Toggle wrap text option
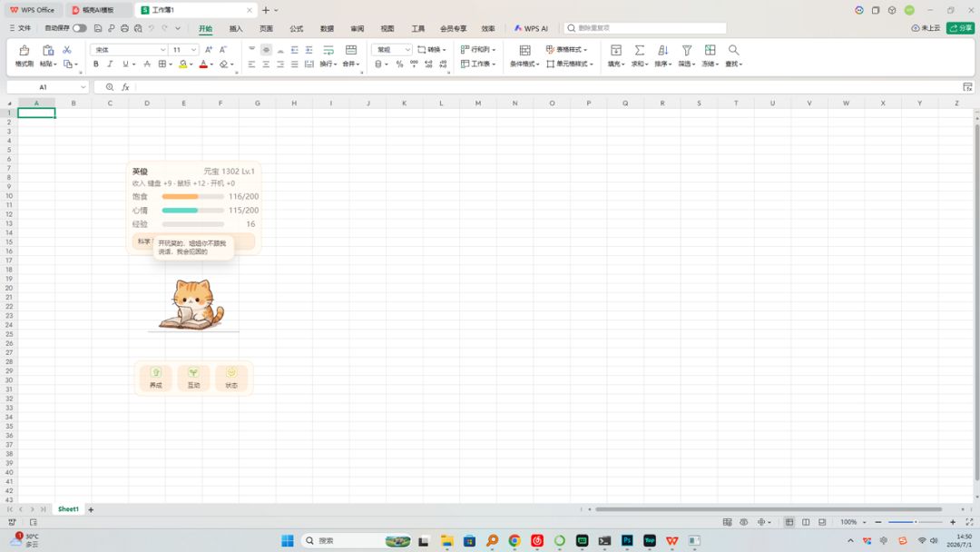The image size is (980, 552). [x=328, y=51]
